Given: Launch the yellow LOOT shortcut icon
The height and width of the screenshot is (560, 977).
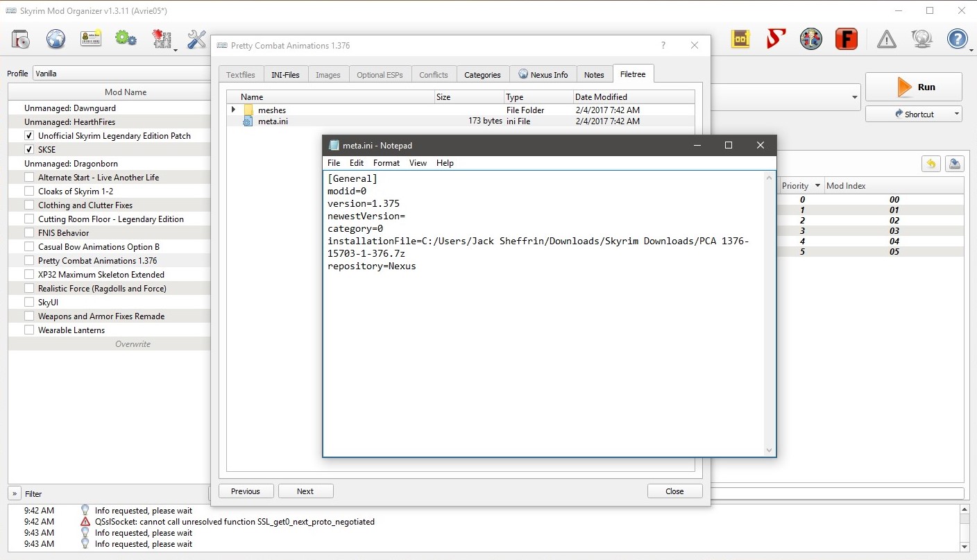Looking at the screenshot, I should tap(740, 40).
